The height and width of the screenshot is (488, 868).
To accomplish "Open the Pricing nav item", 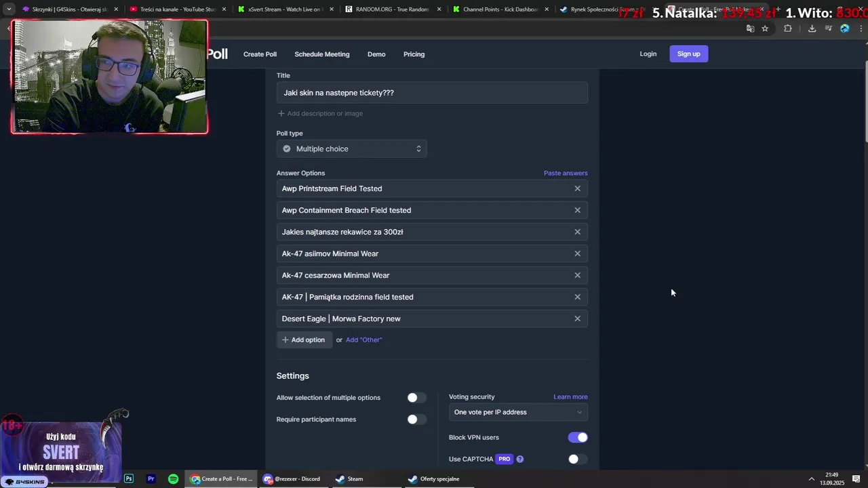I will click(414, 54).
